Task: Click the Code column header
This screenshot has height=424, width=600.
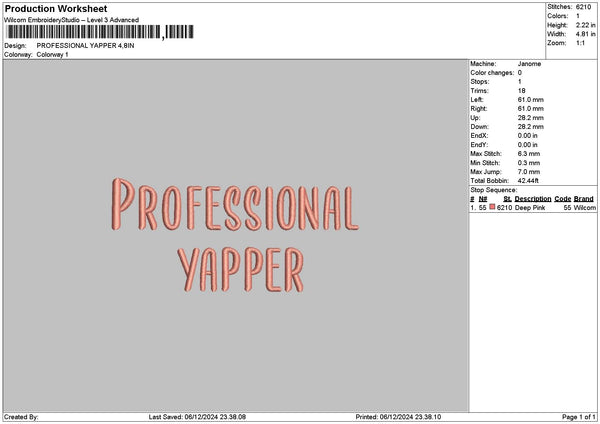Action: (x=562, y=199)
